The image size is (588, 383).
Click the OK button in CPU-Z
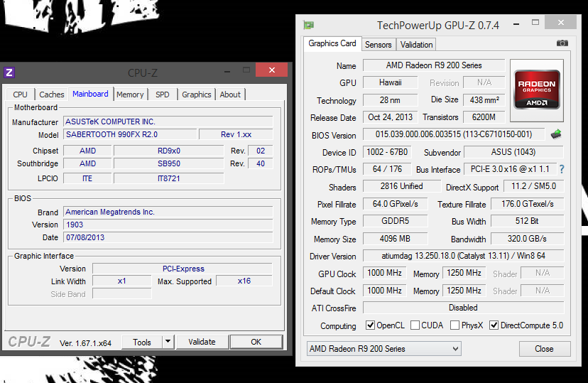(256, 342)
